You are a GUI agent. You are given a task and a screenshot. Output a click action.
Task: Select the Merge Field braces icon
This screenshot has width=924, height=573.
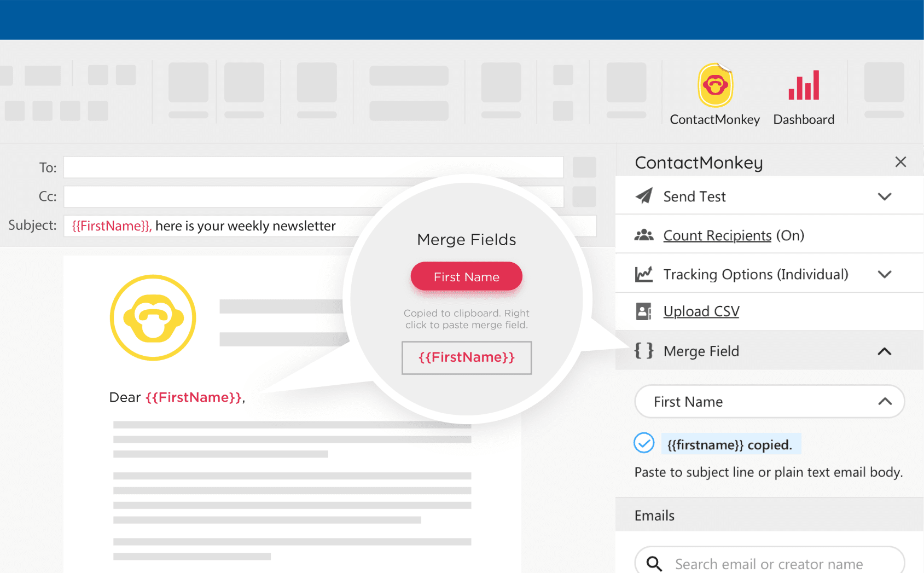644,351
